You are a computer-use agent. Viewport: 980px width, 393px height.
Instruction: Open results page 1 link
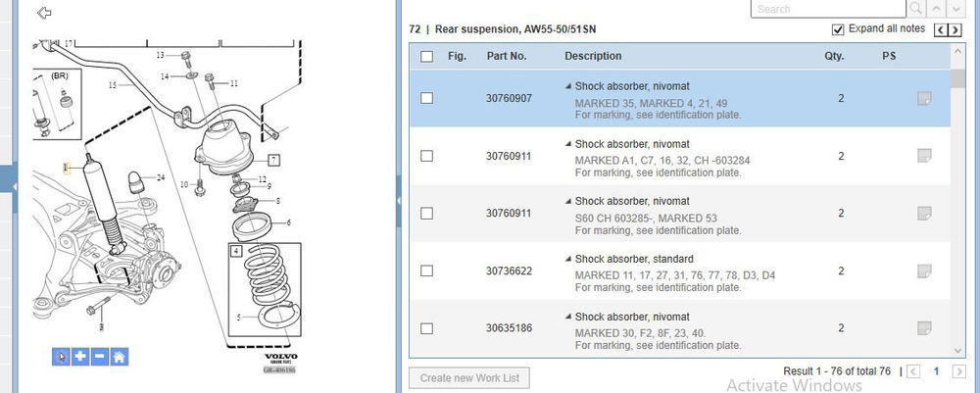point(936,371)
